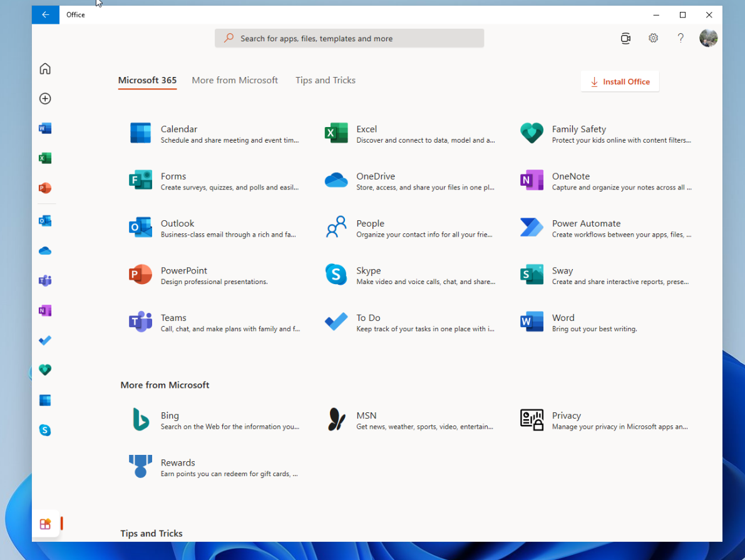This screenshot has height=560, width=745.
Task: Open Help via the question mark icon
Action: (x=681, y=38)
